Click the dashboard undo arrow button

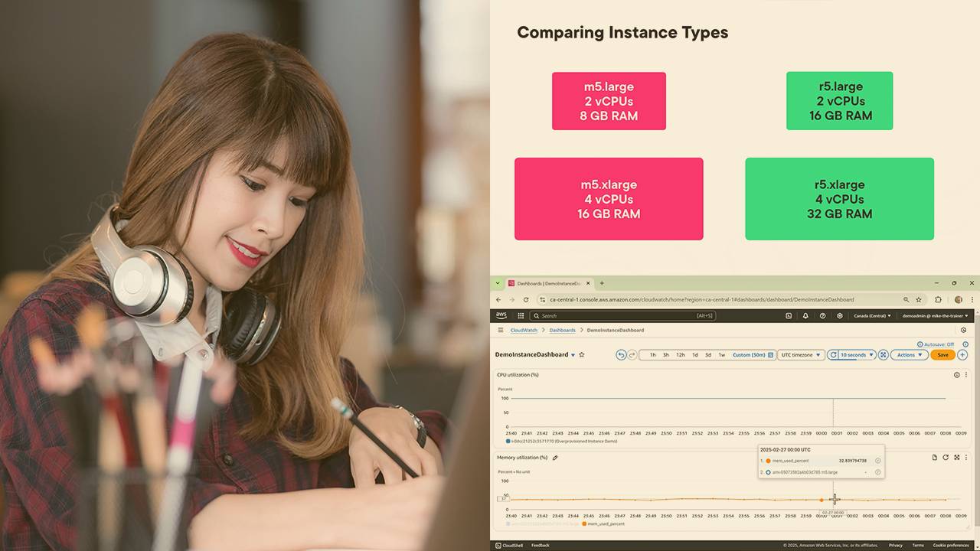(x=621, y=355)
